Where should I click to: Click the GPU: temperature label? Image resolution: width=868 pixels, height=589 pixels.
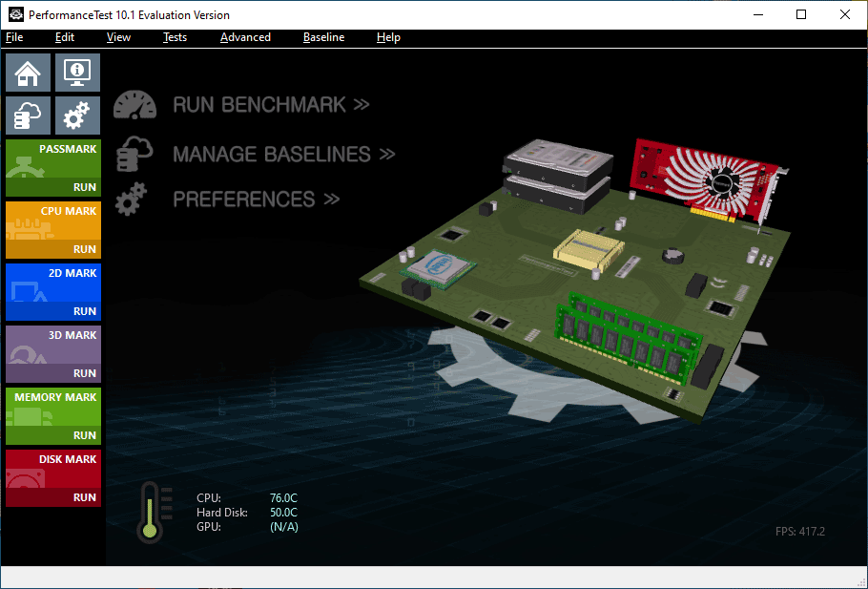(x=209, y=527)
